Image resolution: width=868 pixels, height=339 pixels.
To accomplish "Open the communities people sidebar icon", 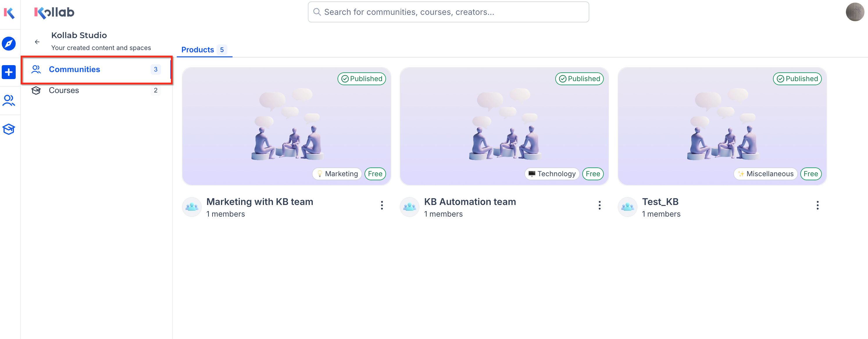I will click(x=9, y=100).
